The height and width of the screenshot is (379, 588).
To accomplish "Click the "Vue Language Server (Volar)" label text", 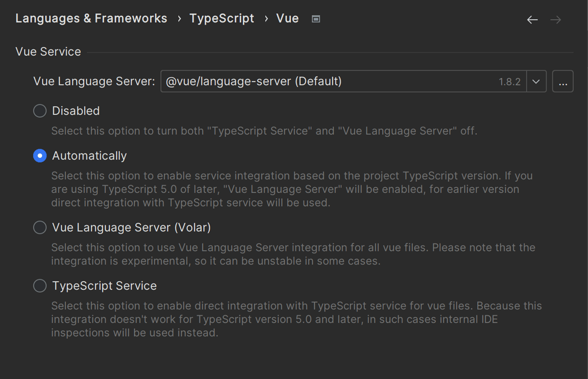I will click(x=131, y=228).
